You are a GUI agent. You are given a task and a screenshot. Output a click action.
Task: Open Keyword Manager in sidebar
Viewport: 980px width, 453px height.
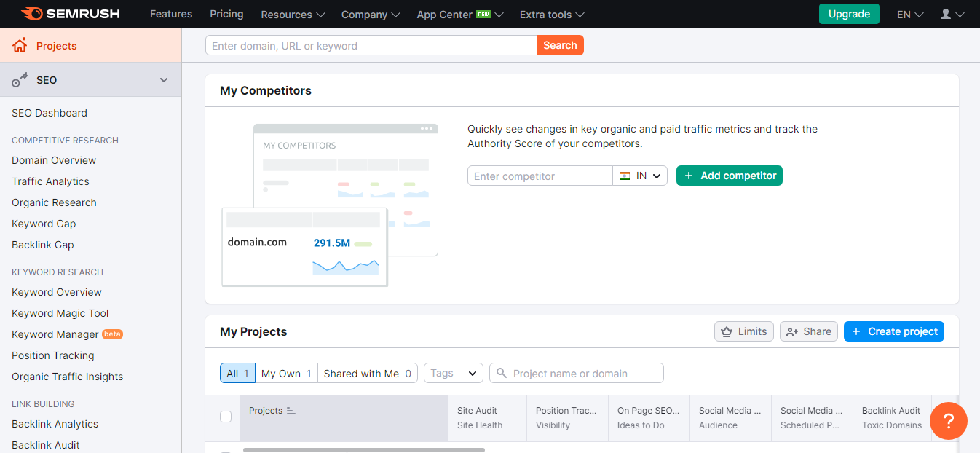tap(55, 334)
